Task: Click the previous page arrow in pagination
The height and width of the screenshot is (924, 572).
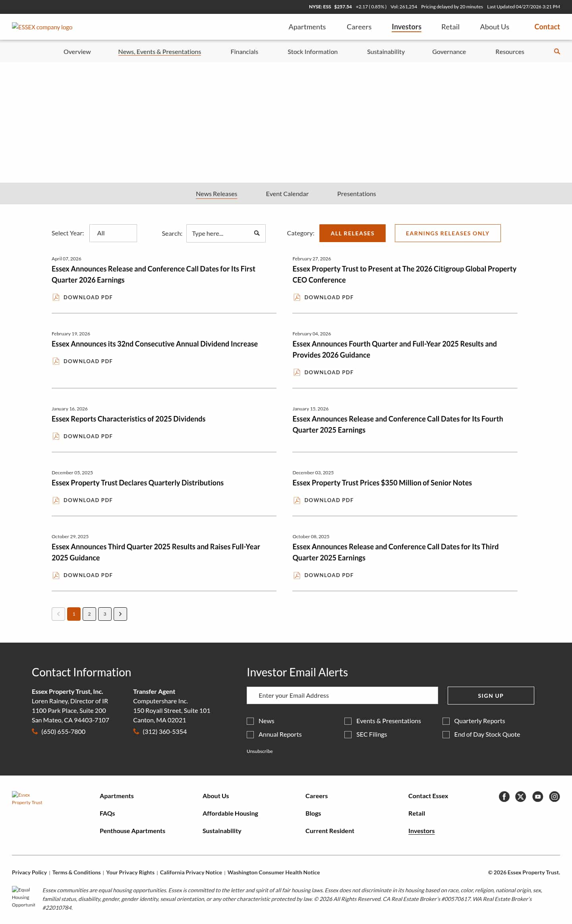Action: [x=58, y=614]
